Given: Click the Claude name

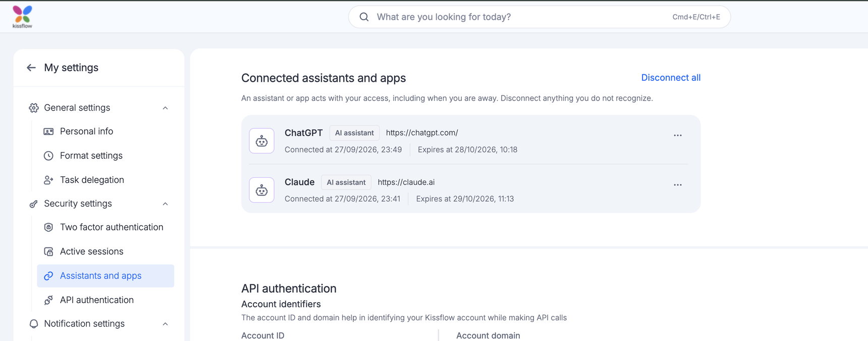Looking at the screenshot, I should (x=299, y=182).
